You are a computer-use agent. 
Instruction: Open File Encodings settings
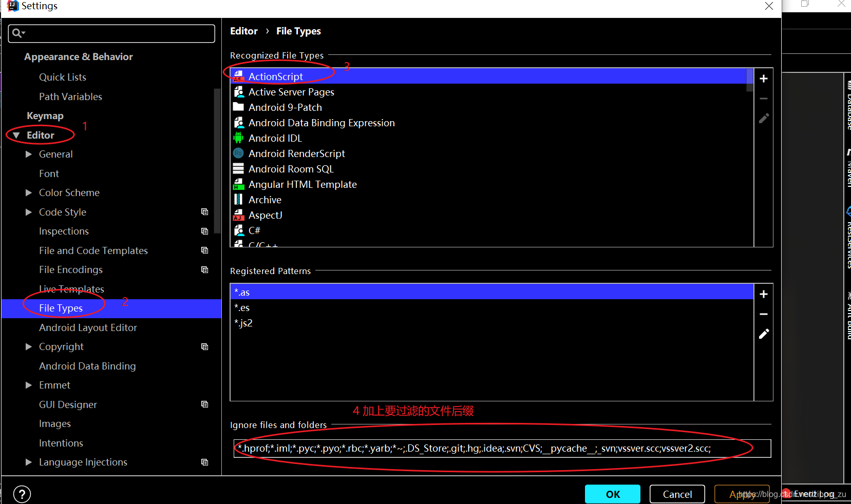(71, 270)
